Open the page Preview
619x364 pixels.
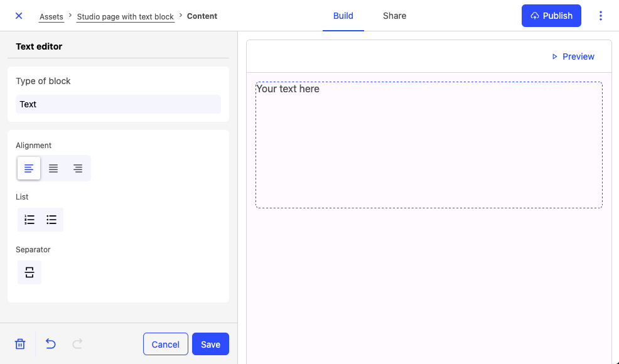point(573,56)
